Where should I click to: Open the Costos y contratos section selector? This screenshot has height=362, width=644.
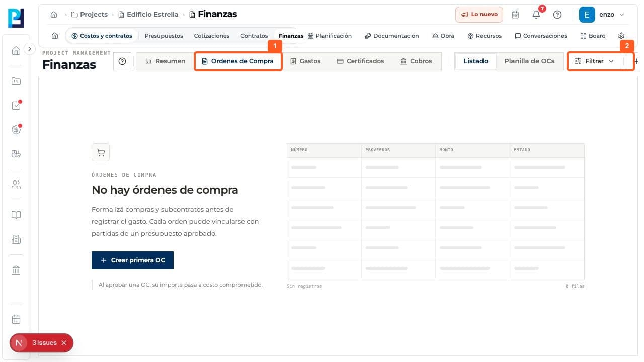(102, 36)
